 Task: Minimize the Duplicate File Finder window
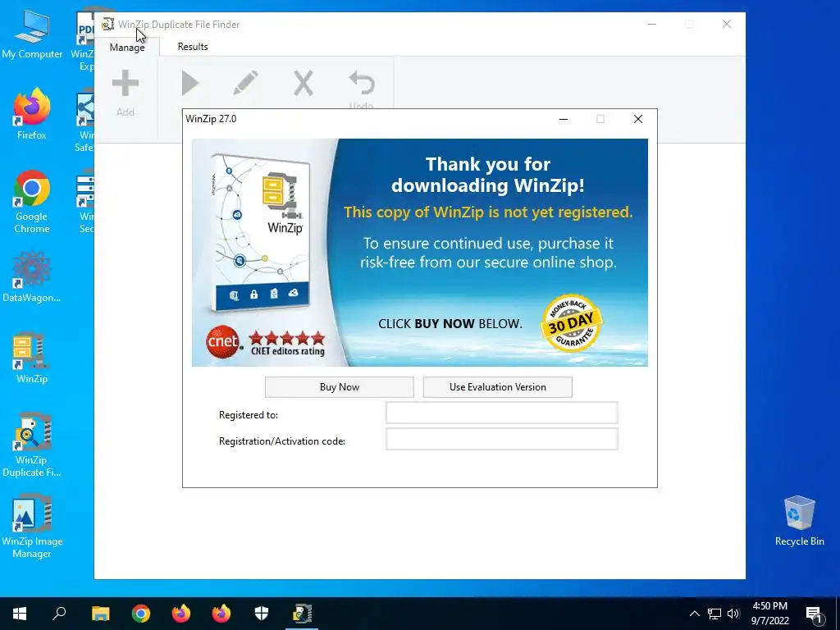652,24
